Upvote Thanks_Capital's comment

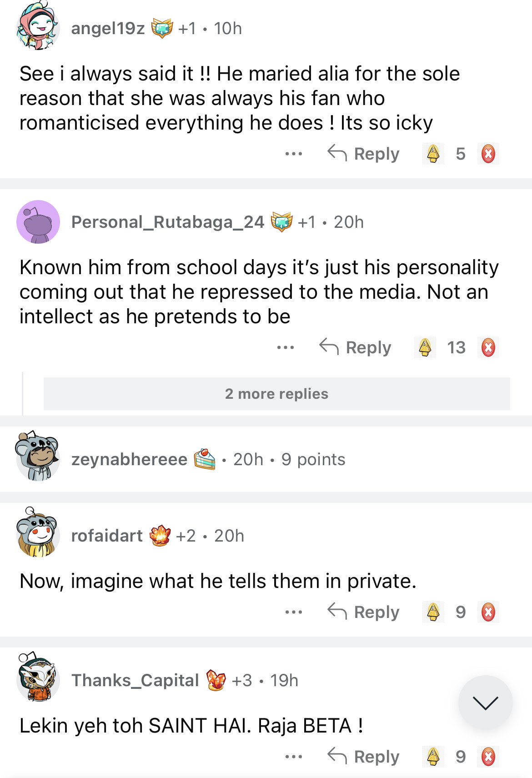[x=433, y=757]
